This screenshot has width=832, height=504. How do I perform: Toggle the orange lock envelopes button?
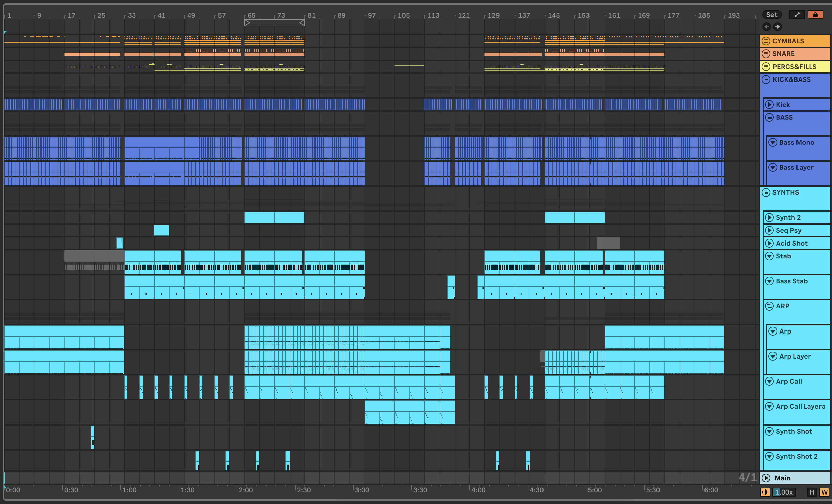coord(815,15)
